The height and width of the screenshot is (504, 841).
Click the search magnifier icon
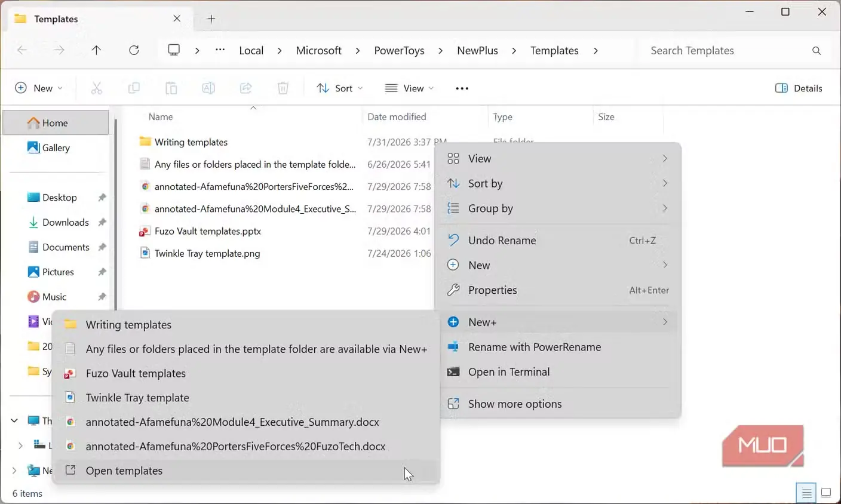coord(817,51)
